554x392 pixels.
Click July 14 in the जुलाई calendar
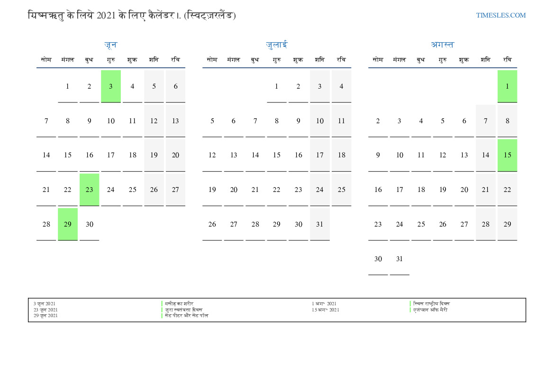[x=255, y=155]
